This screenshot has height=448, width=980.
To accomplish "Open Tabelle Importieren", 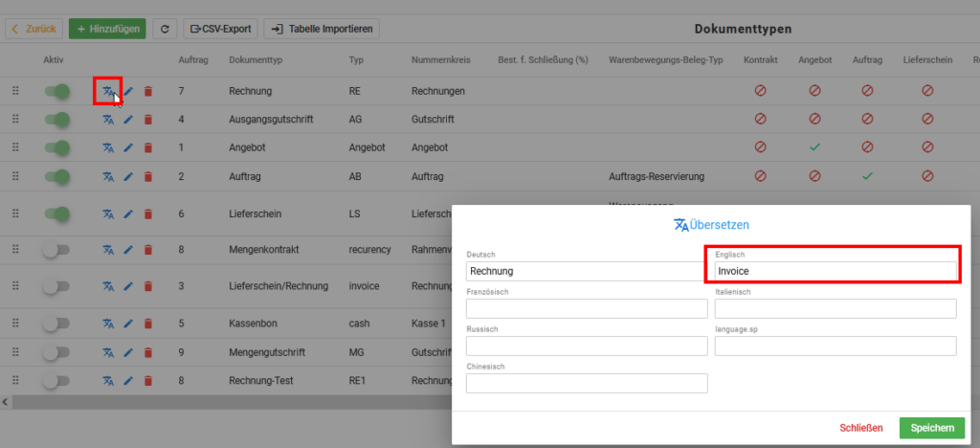I will point(322,29).
